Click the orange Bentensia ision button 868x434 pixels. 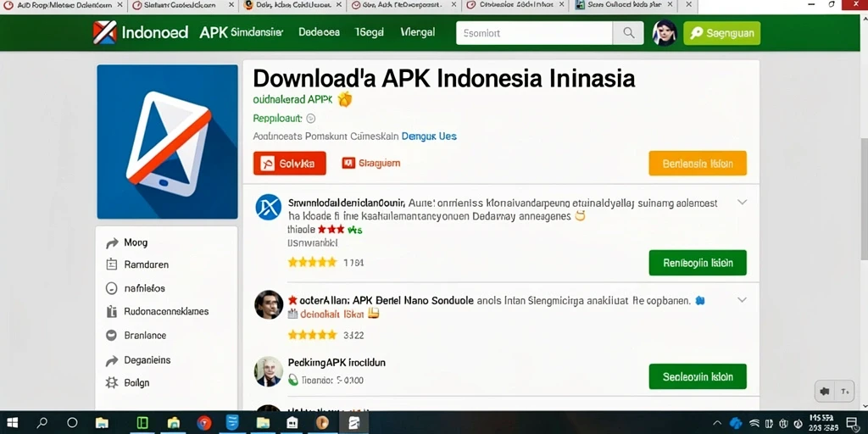(698, 164)
